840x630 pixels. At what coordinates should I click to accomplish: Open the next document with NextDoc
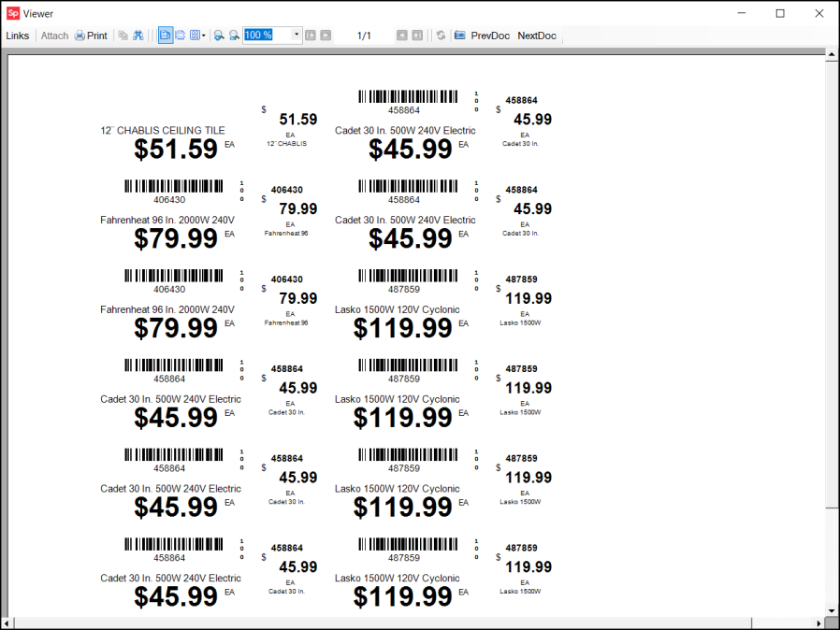coord(537,36)
